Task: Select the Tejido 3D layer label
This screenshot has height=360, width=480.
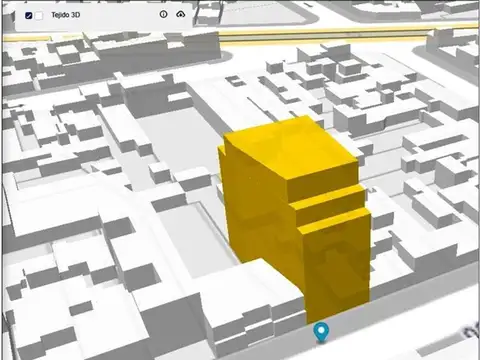Action: (x=66, y=15)
